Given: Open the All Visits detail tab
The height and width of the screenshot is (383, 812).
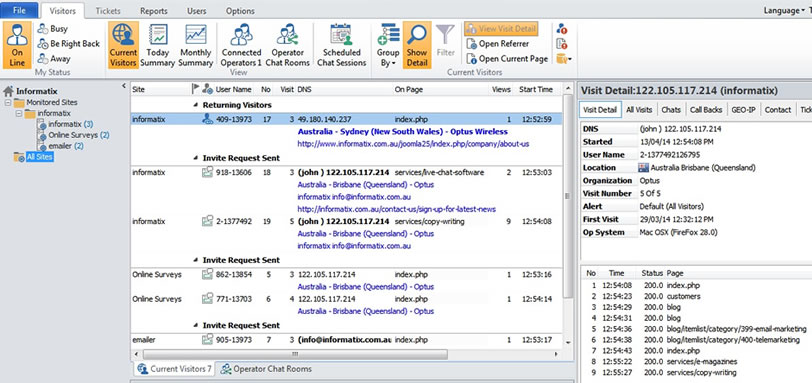Looking at the screenshot, I should (639, 110).
